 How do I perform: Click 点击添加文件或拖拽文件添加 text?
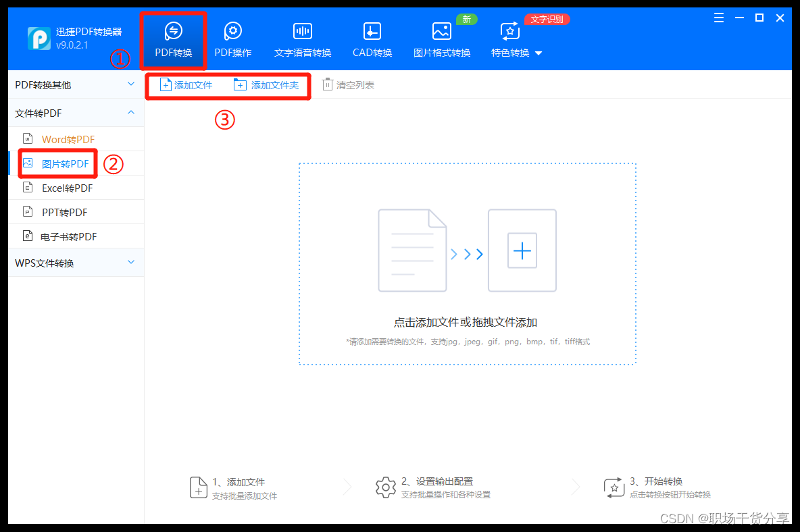(x=466, y=323)
